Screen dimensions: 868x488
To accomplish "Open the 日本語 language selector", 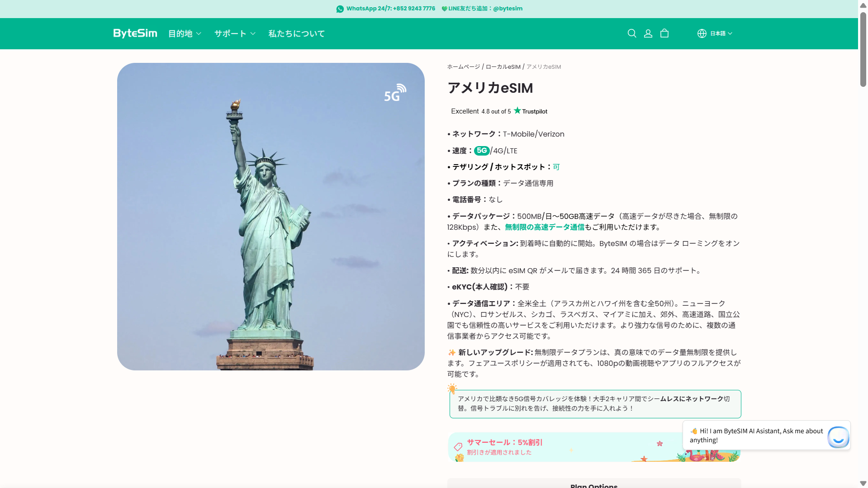I will pos(721,33).
